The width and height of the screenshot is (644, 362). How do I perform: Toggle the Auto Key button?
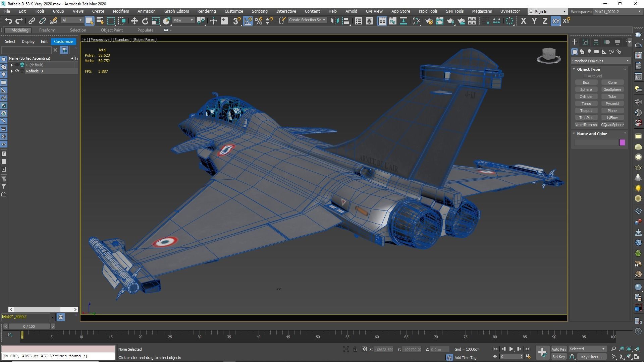[559, 349]
